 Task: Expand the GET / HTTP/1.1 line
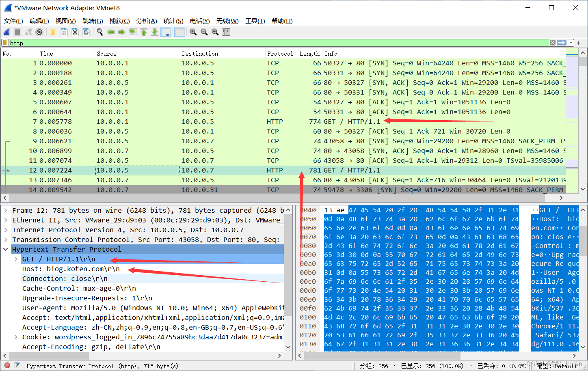[x=16, y=259]
